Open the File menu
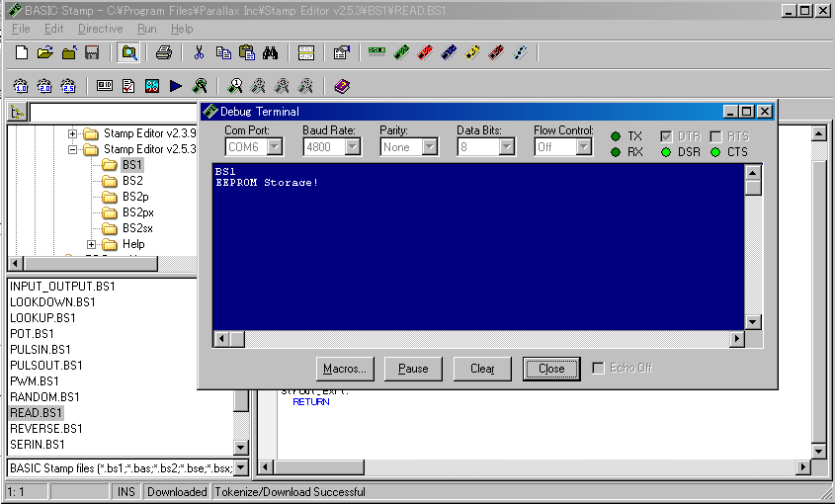Image resolution: width=835 pixels, height=504 pixels. [x=21, y=29]
